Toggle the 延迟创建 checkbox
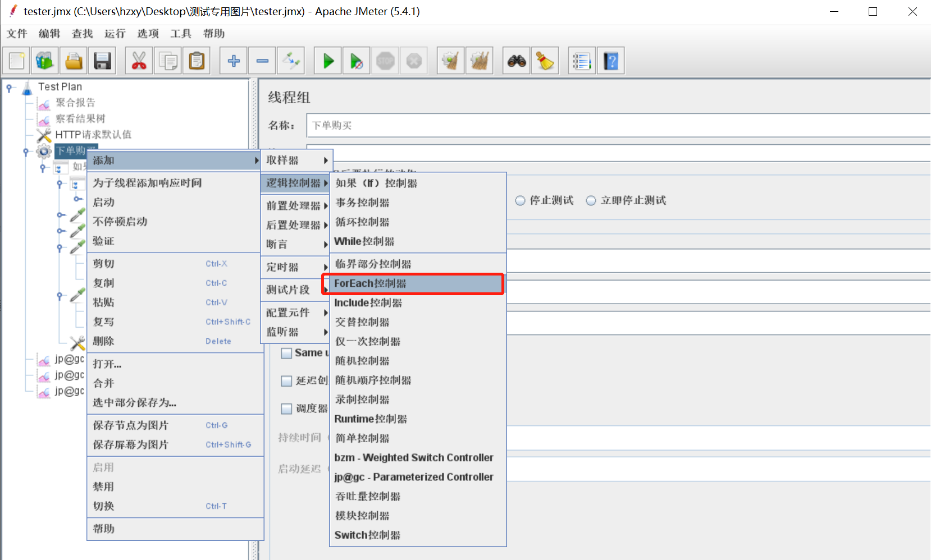This screenshot has height=560, width=931. [286, 381]
